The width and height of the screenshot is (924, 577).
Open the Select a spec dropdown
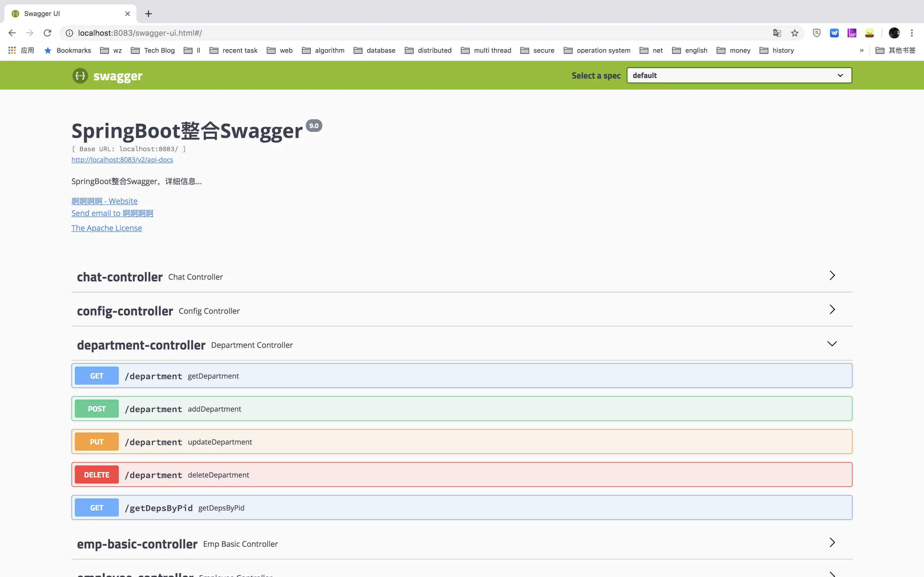tap(739, 76)
